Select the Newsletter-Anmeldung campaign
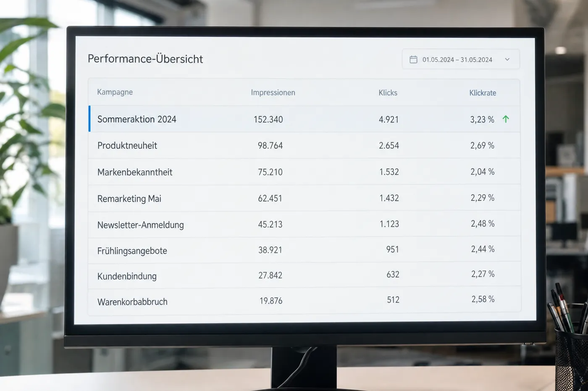588x391 pixels. click(304, 224)
